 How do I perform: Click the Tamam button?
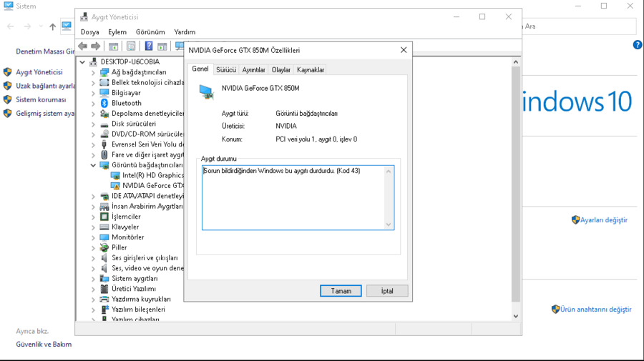(341, 291)
